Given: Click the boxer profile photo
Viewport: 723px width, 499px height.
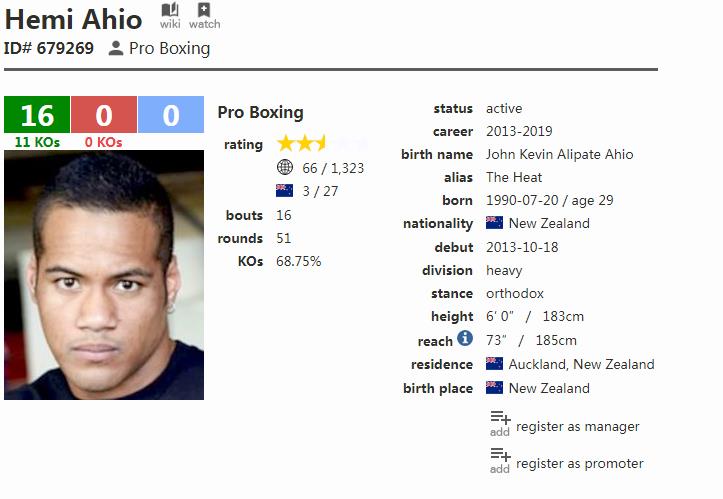Looking at the screenshot, I should (x=104, y=275).
